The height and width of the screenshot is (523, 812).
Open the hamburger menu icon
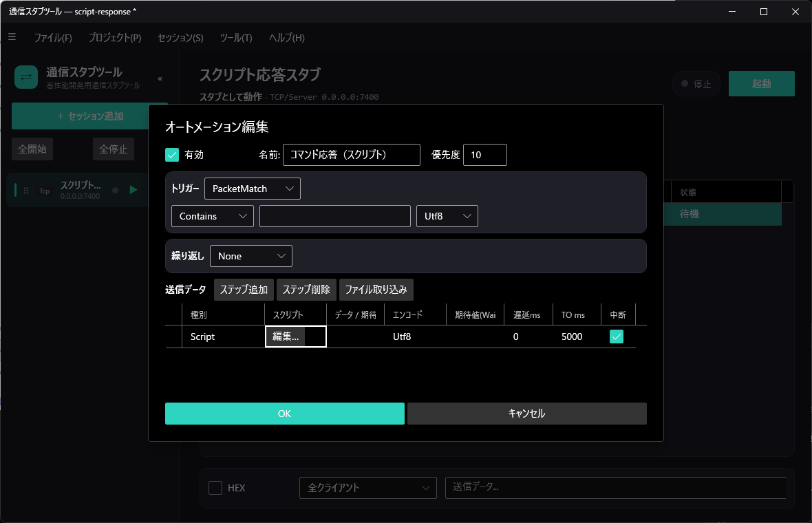tap(12, 36)
